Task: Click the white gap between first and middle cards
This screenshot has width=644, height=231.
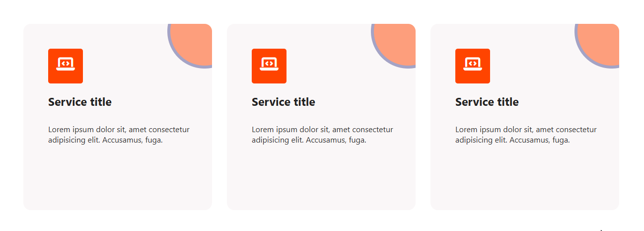Action: coord(219,117)
